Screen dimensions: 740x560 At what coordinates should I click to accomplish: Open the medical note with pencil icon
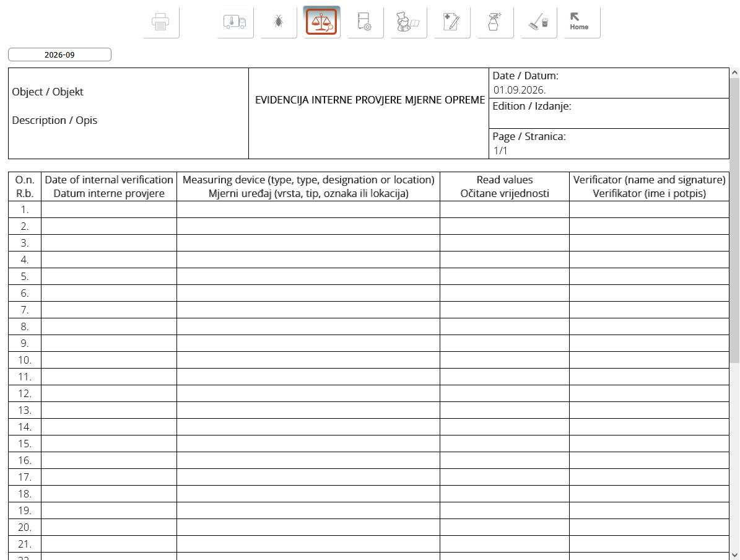click(452, 22)
